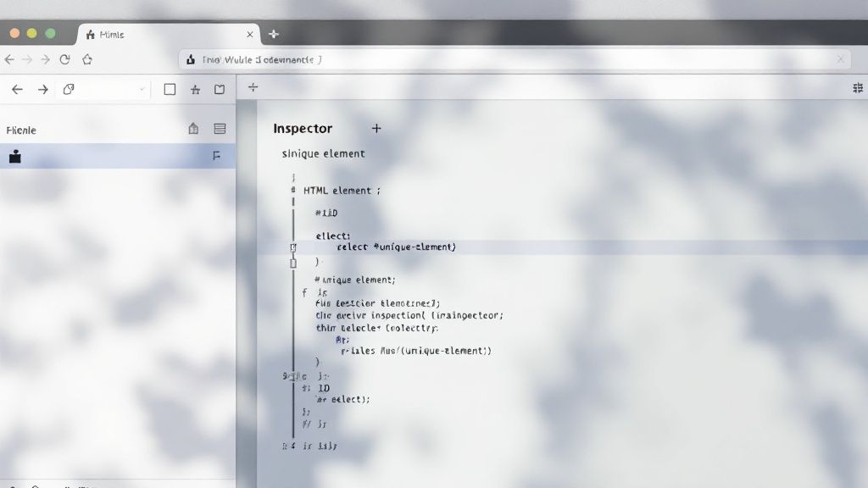The height and width of the screenshot is (488, 868).
Task: Navigate back in the sidebar panel toolbar
Action: coord(17,89)
